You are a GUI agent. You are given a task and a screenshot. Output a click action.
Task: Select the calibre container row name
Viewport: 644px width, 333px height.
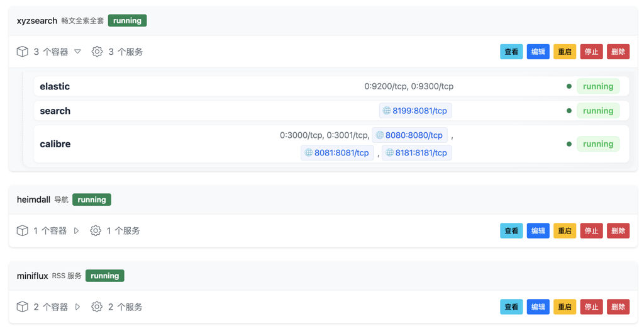[x=55, y=144]
